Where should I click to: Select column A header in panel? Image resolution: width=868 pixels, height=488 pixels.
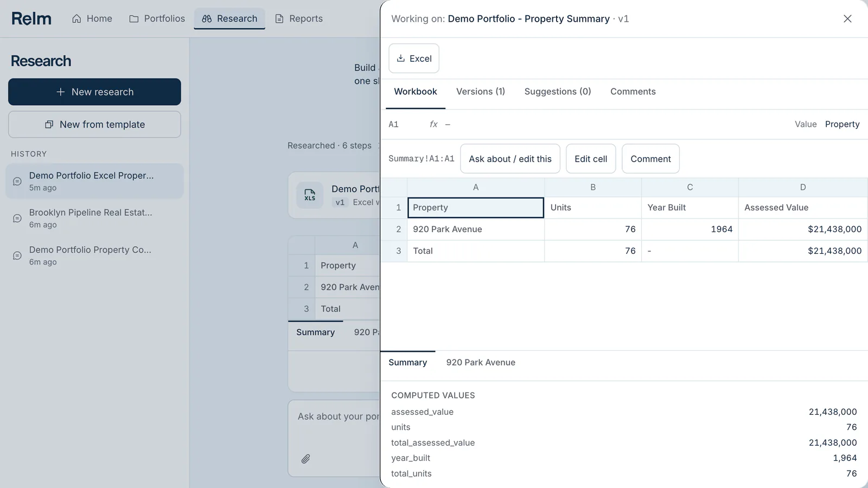coord(476,187)
